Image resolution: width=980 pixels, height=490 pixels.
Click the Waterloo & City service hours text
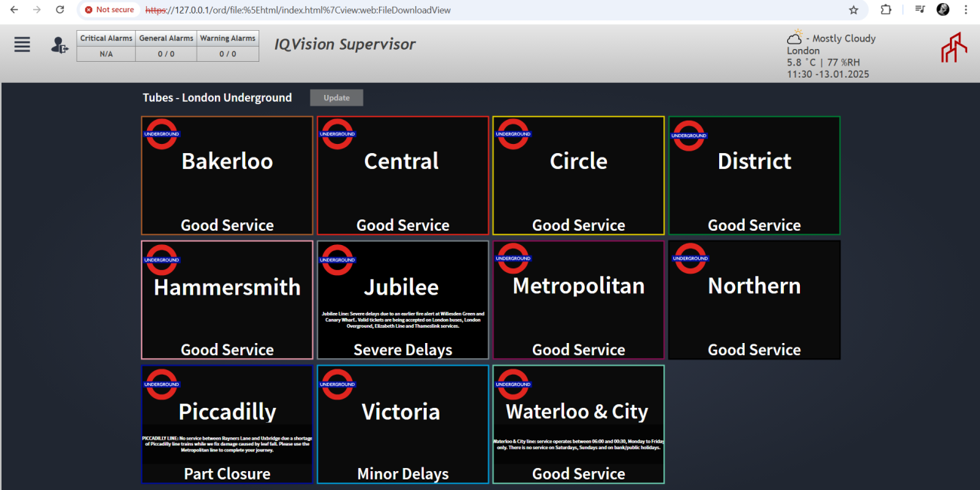point(578,444)
